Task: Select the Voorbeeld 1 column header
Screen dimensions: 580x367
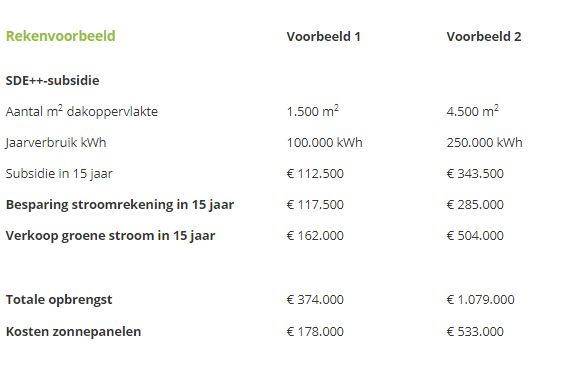Action: point(323,36)
